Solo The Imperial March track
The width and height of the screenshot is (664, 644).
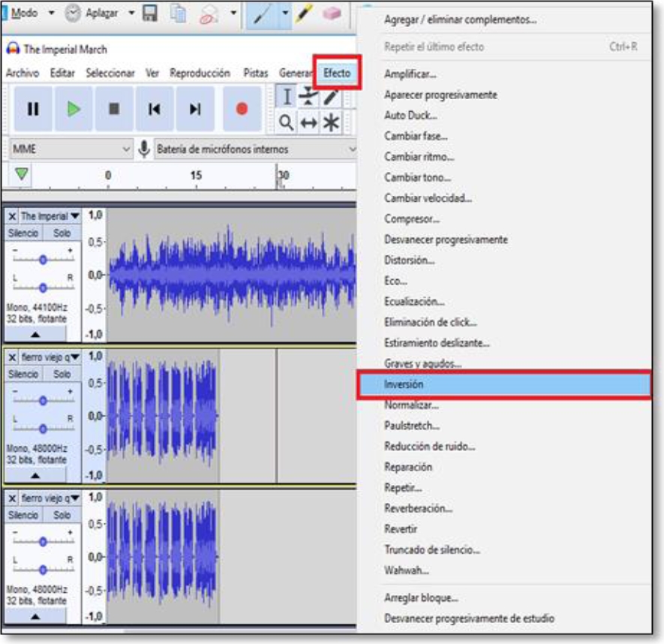pyautogui.click(x=62, y=233)
